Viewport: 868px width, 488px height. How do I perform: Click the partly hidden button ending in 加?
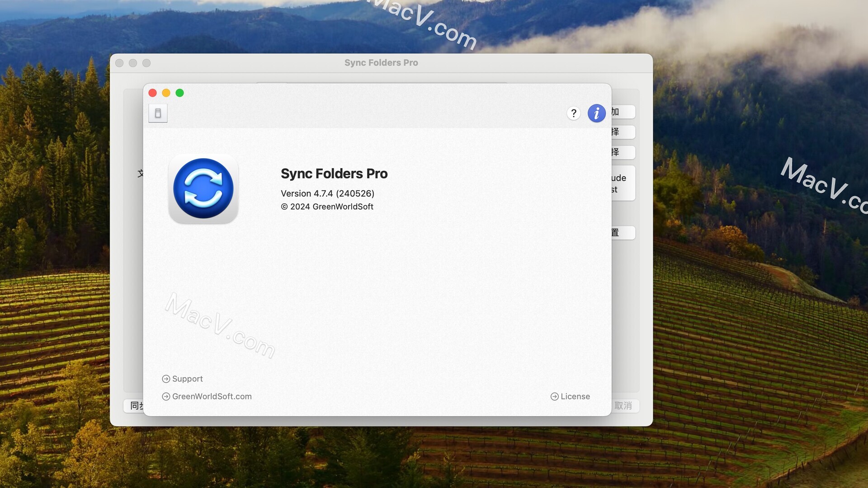pyautogui.click(x=623, y=112)
